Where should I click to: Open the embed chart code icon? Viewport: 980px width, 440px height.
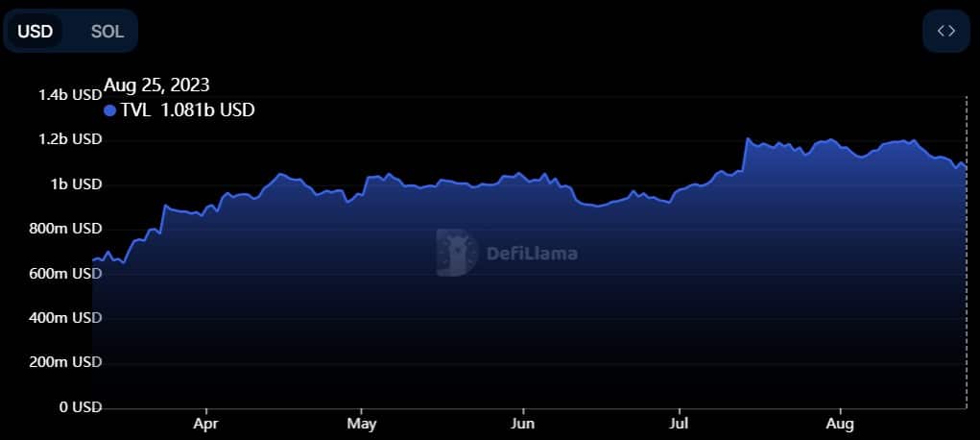coord(946,32)
